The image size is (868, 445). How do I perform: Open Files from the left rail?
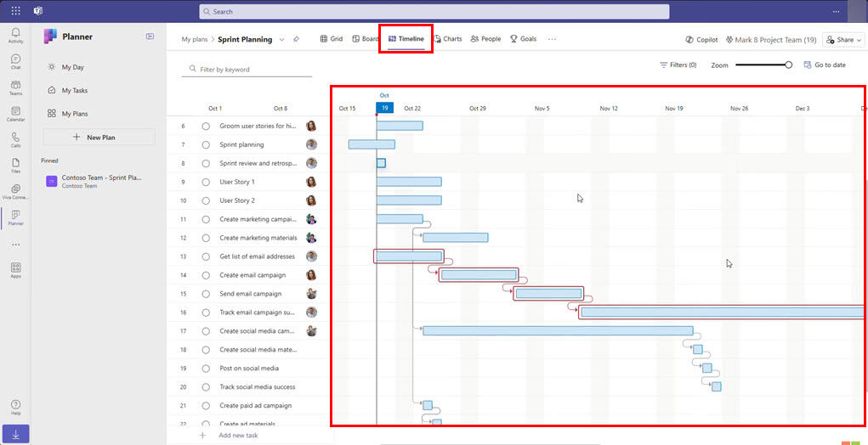click(15, 166)
